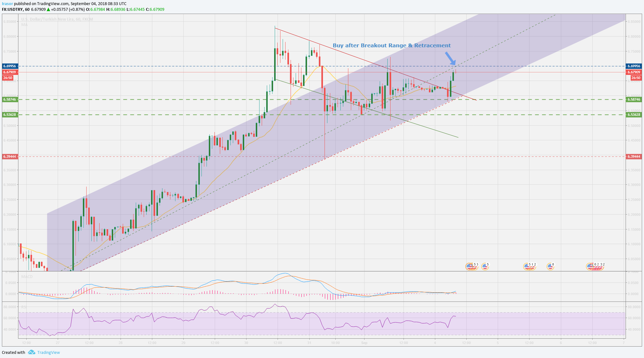Click the 6.69956 label on the right price scale
Screen dimensions: 644x358
tap(634, 66)
